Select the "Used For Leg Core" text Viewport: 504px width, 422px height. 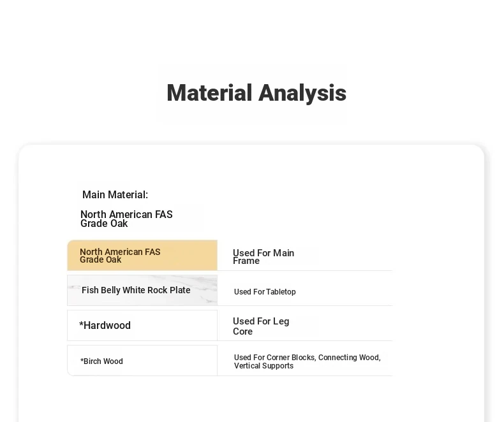pyautogui.click(x=260, y=326)
